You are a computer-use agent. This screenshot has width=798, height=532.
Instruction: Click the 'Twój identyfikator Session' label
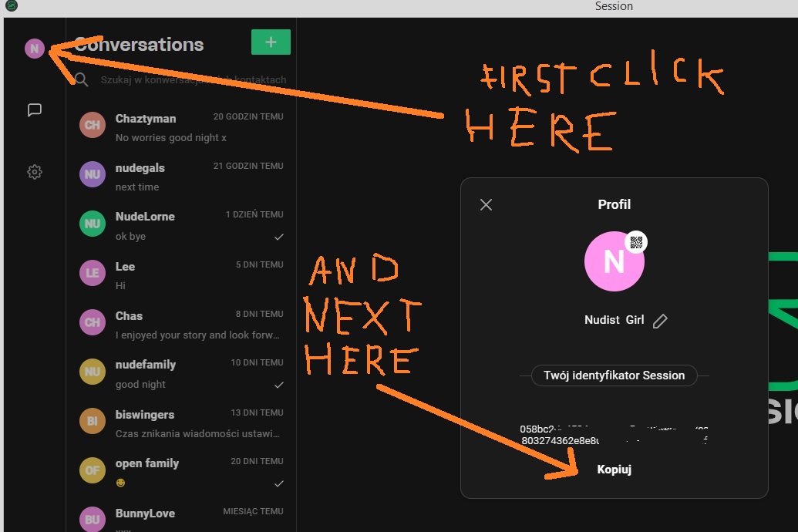click(x=614, y=375)
